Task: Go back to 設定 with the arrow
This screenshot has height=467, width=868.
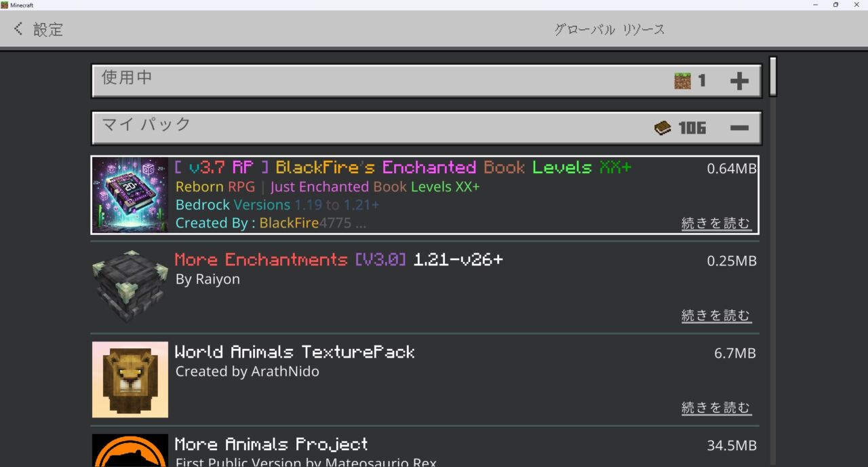Action: [x=18, y=29]
